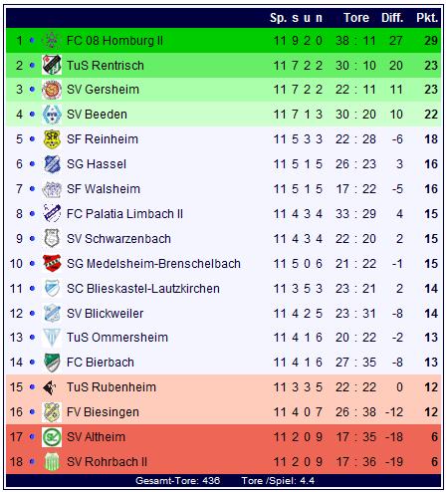Viewport: 448px width, 492px height.
Task: Click the Tore column header
Action: point(356,18)
